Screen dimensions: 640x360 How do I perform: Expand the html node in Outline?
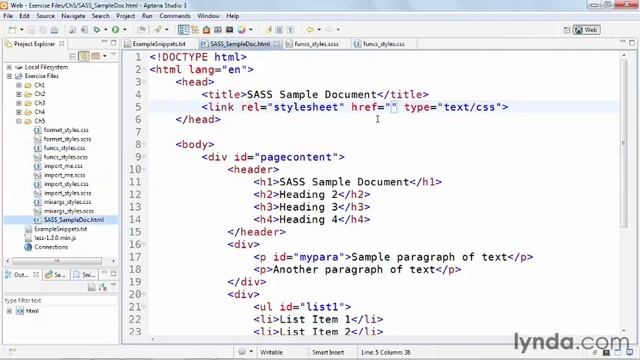tap(9, 311)
